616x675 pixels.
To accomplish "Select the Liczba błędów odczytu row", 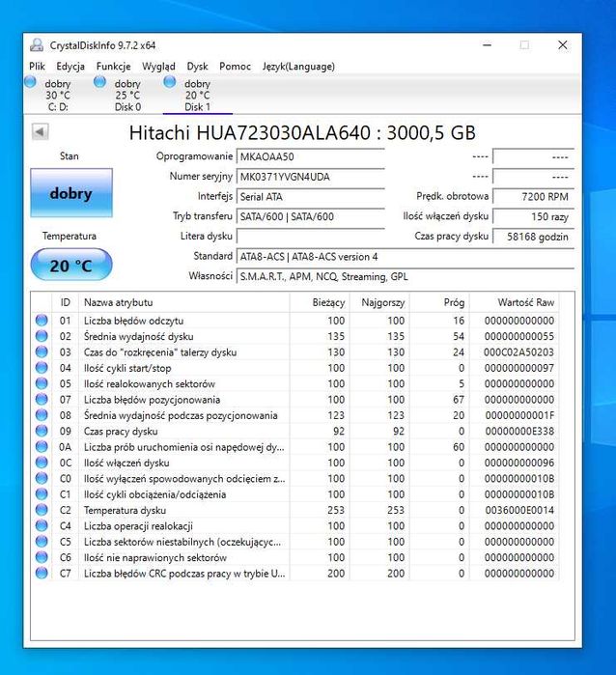I will [x=294, y=321].
